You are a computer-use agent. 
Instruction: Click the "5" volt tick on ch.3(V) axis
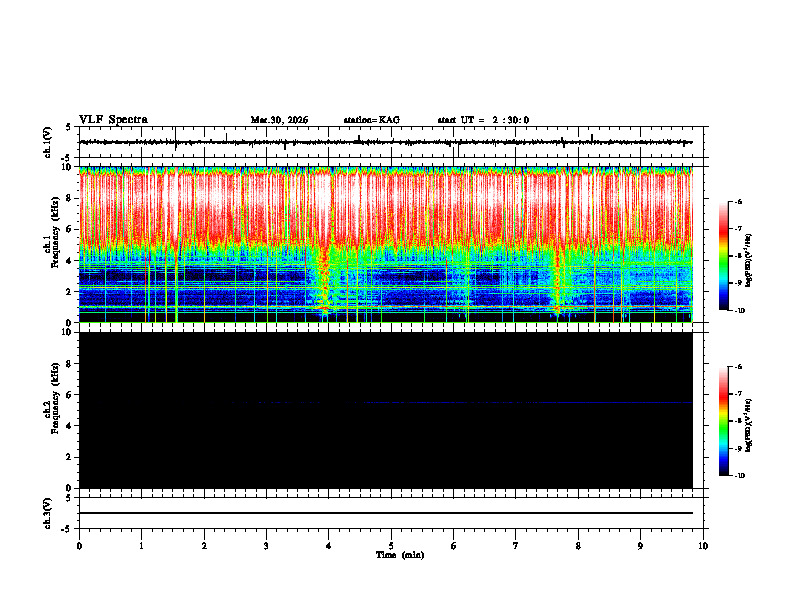coord(69,498)
